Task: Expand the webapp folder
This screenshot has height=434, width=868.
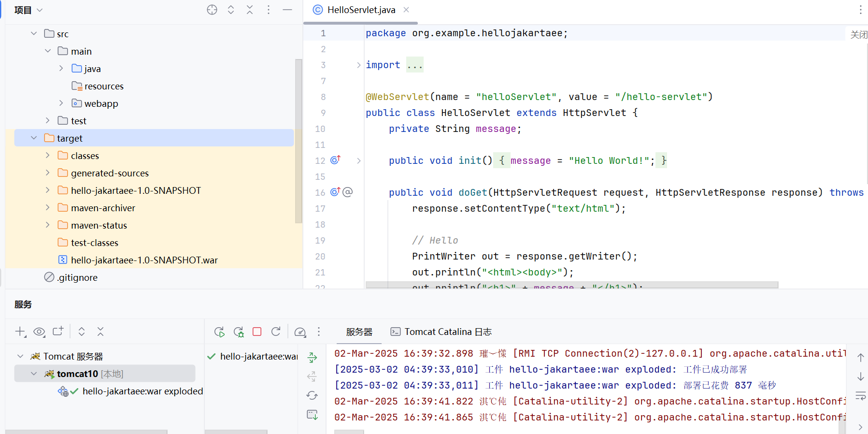Action: pos(61,103)
